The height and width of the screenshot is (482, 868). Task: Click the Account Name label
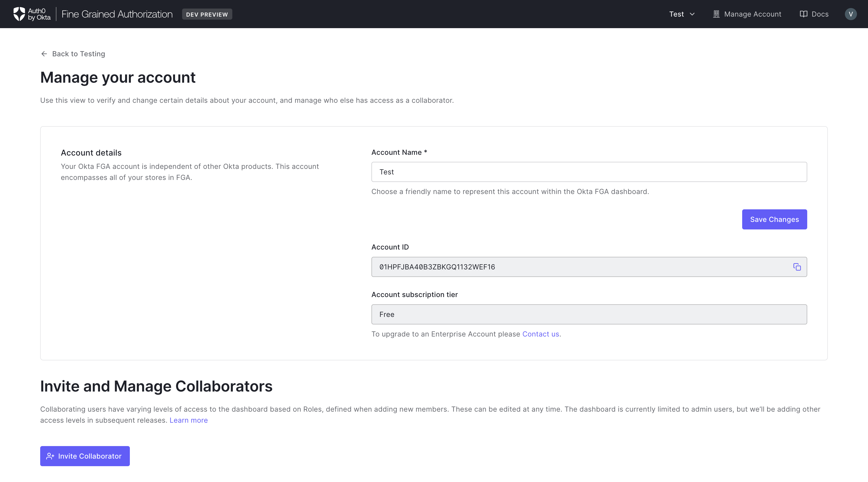click(399, 152)
